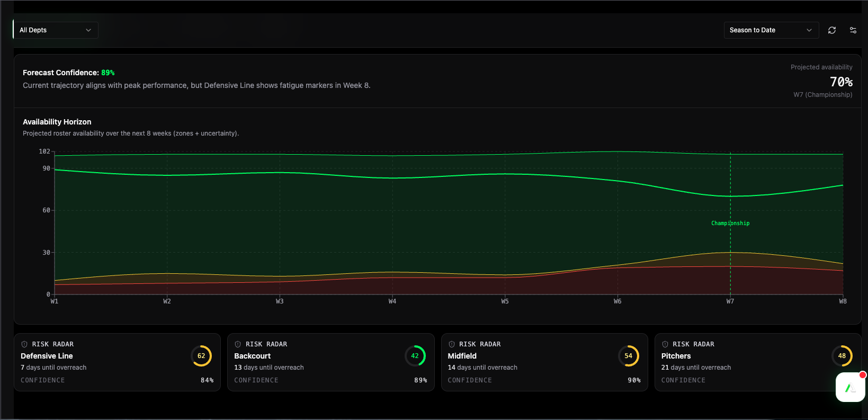Click the 84% confidence value
The width and height of the screenshot is (868, 420).
coord(207,380)
